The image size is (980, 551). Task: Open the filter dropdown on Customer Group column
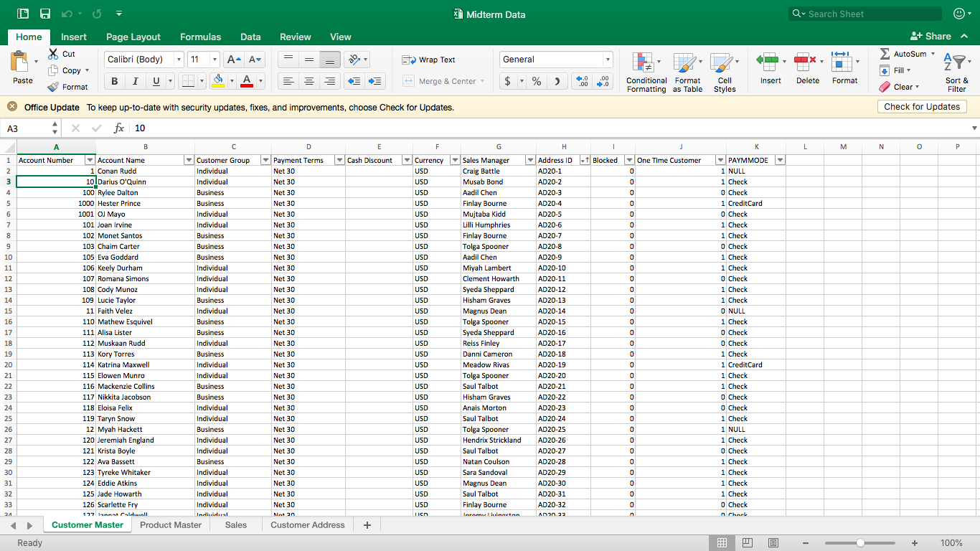(265, 159)
